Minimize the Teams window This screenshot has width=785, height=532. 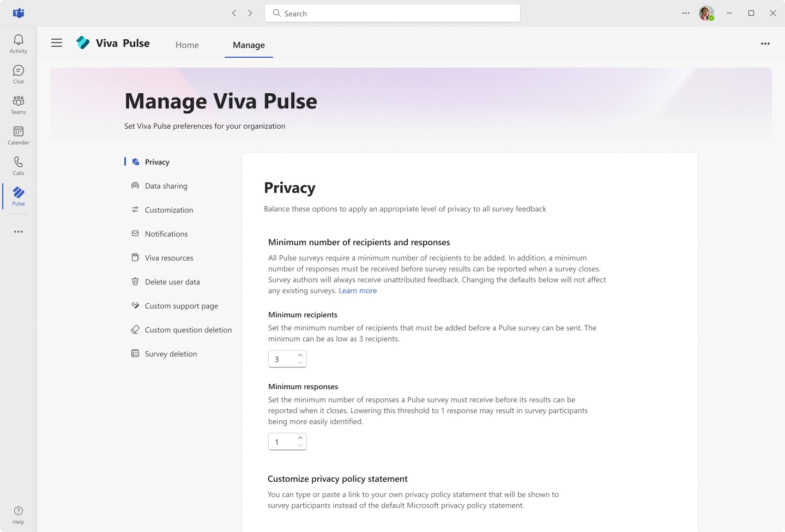coord(729,13)
